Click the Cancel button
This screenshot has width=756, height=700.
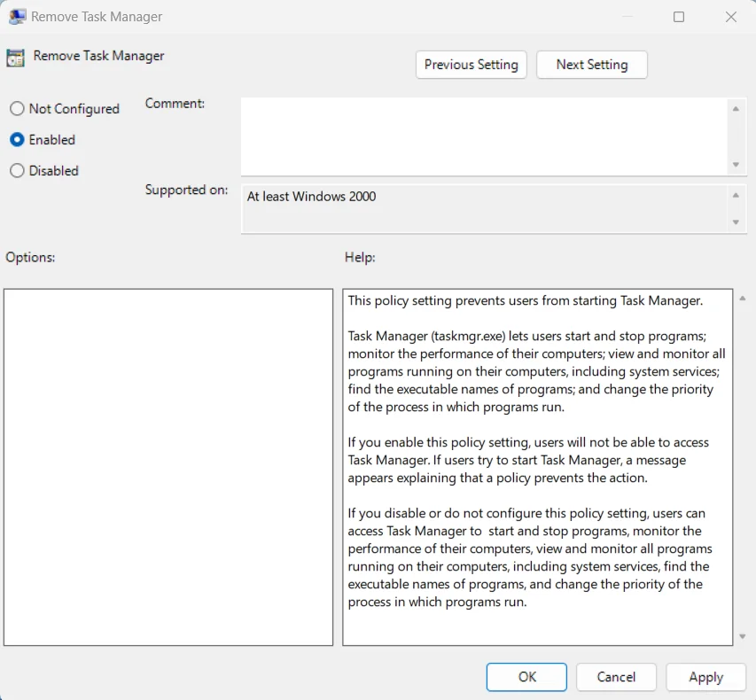click(x=616, y=677)
